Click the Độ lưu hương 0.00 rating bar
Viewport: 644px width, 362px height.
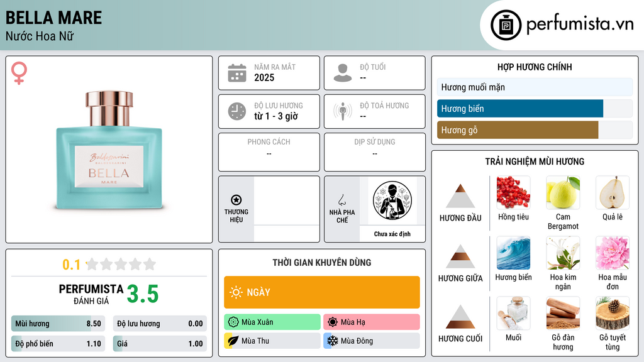pyautogui.click(x=160, y=324)
